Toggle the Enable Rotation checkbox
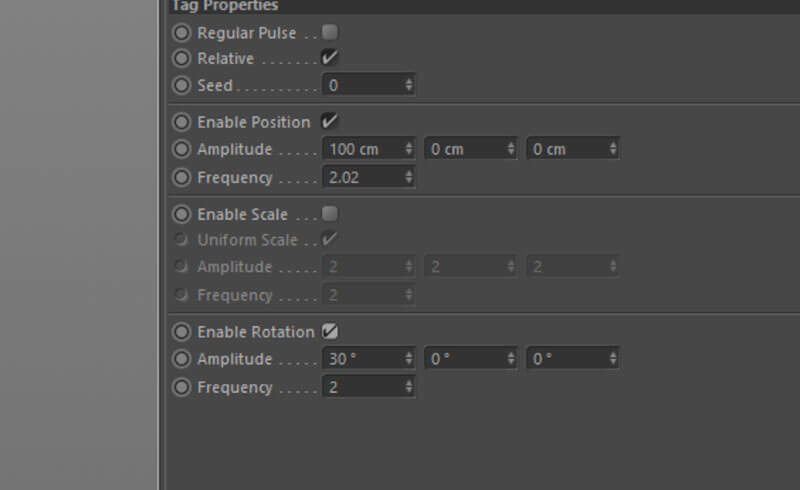Screen dimensions: 800x490 point(330,331)
